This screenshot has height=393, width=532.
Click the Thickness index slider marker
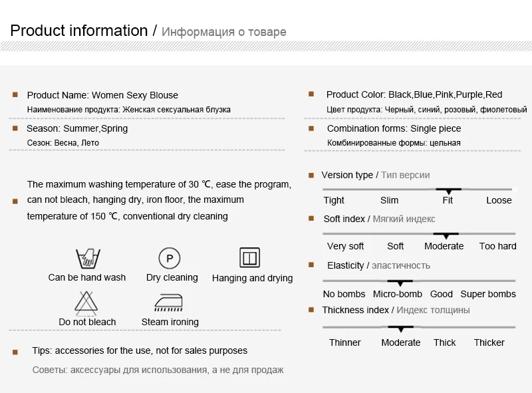coord(401,328)
